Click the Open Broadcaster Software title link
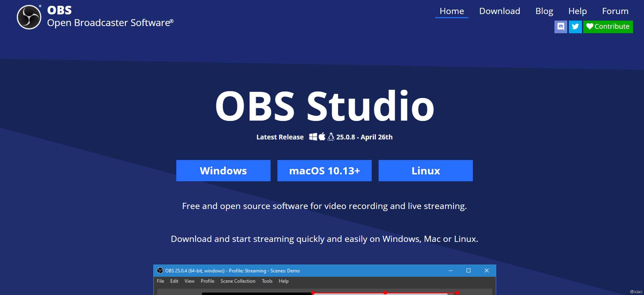The image size is (644, 295). [110, 23]
